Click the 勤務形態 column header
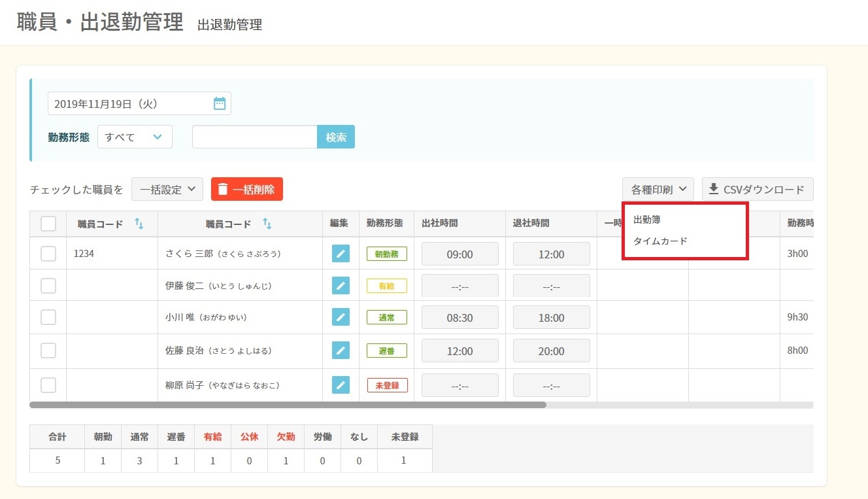The height and width of the screenshot is (499, 868). (385, 224)
